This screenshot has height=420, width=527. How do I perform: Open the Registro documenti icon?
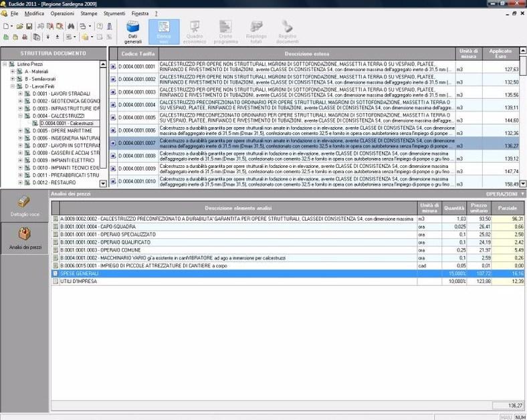click(x=288, y=31)
